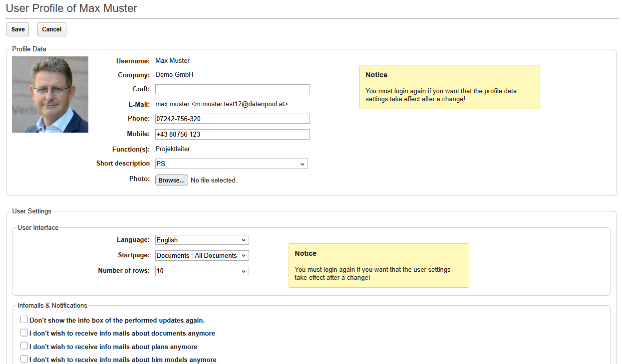
Task: Expand the Language dropdown
Action: pos(202,240)
